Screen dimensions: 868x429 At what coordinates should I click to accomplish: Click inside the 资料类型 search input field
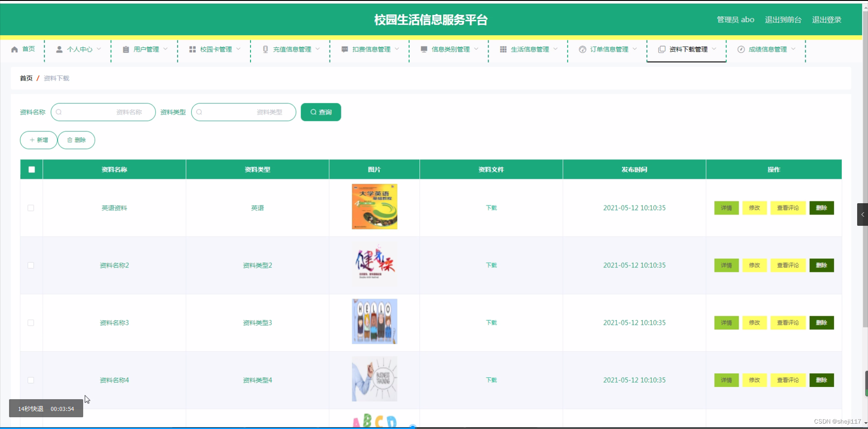click(244, 112)
